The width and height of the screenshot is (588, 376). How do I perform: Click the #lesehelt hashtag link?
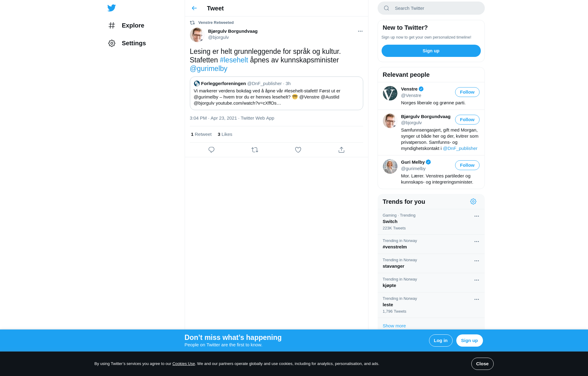click(234, 60)
